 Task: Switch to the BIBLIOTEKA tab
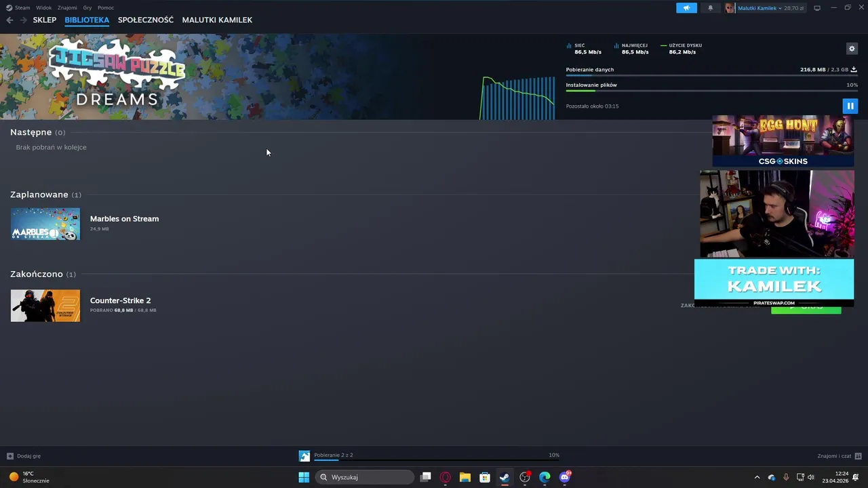[x=87, y=20]
